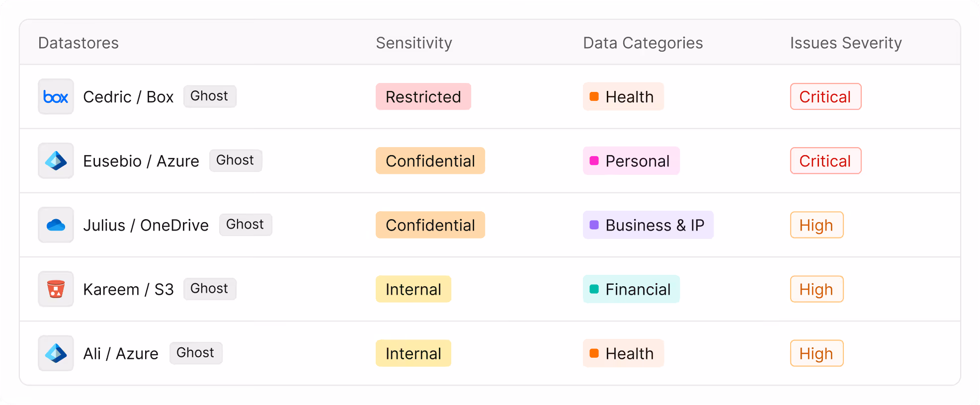Open the Julius / OneDrive datastore
Image resolution: width=980 pixels, height=405 pixels.
tap(146, 225)
